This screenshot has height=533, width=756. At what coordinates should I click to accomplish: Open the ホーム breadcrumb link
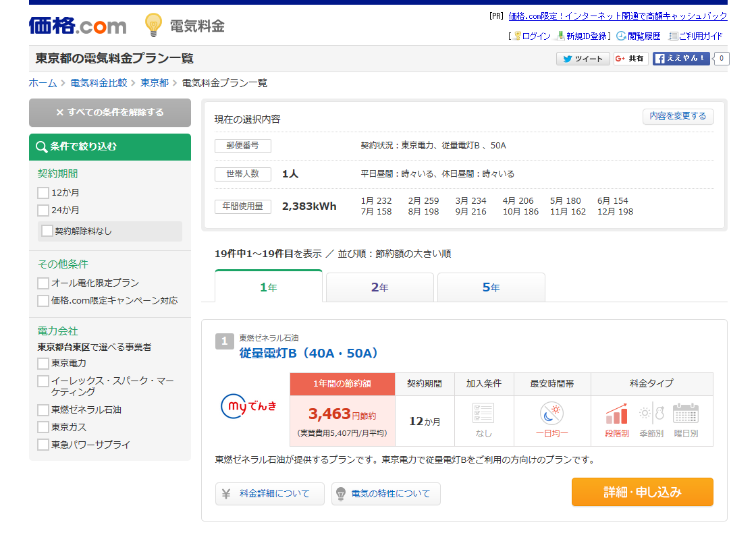click(43, 83)
